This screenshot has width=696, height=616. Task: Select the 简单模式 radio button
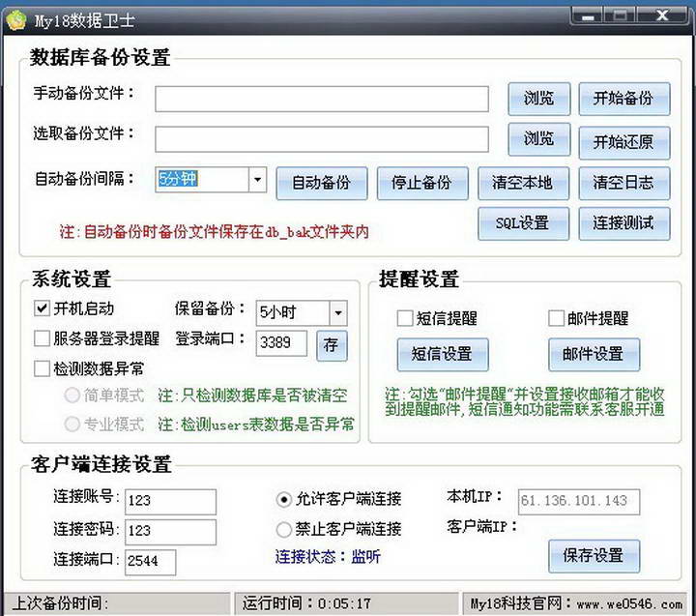point(72,395)
